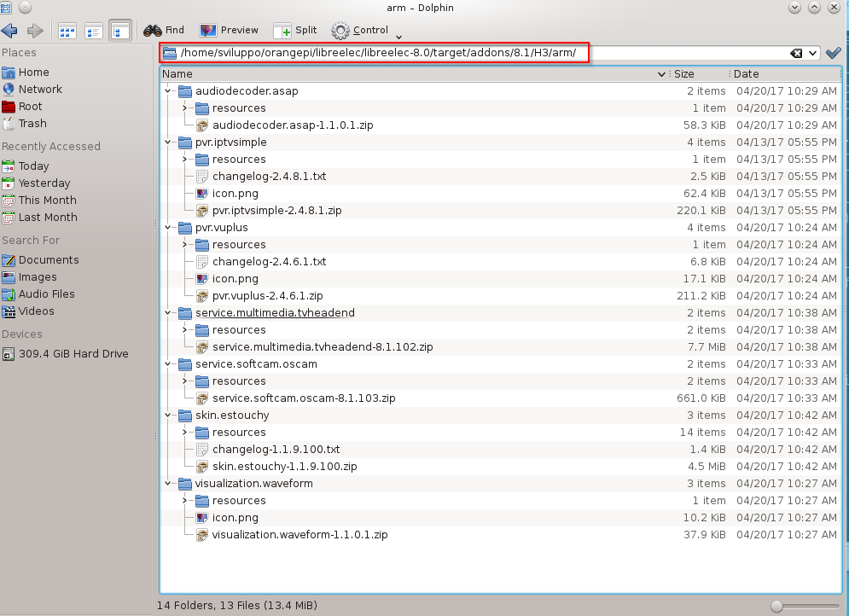Switch to icons view mode
849x616 pixels.
click(66, 30)
